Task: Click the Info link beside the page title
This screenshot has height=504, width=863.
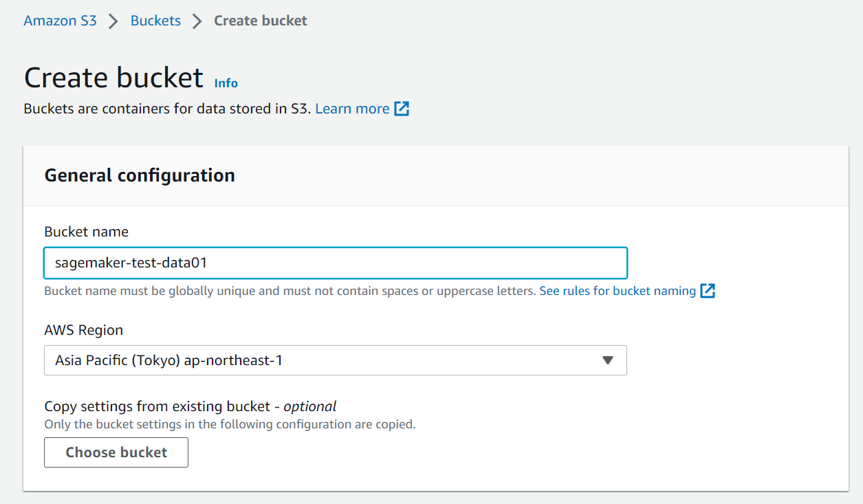Action: (226, 83)
